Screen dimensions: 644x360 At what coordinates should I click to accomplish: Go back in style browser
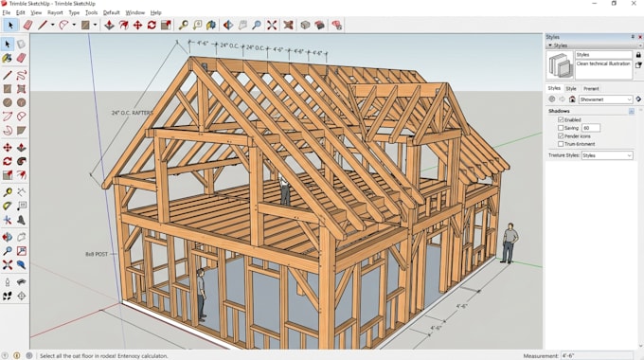[x=552, y=99]
